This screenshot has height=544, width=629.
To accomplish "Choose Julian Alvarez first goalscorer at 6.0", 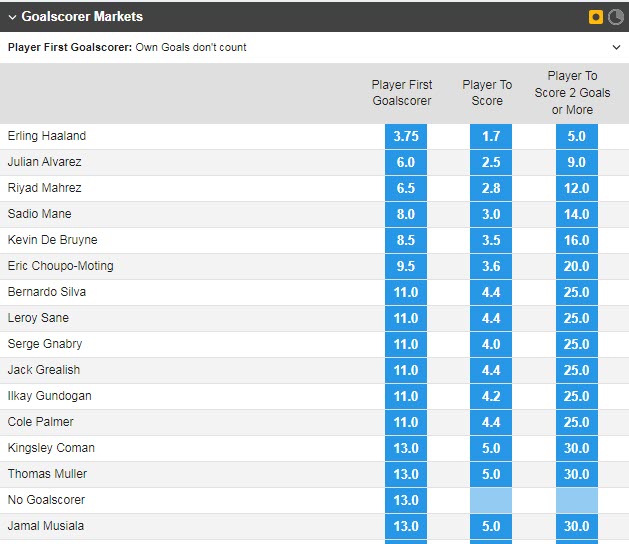I will pyautogui.click(x=406, y=162).
